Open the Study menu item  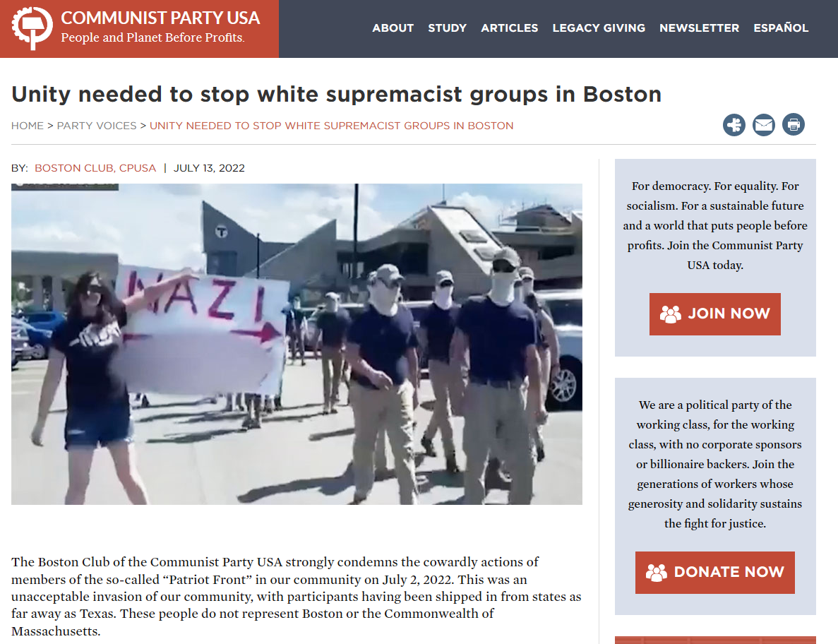coord(448,28)
